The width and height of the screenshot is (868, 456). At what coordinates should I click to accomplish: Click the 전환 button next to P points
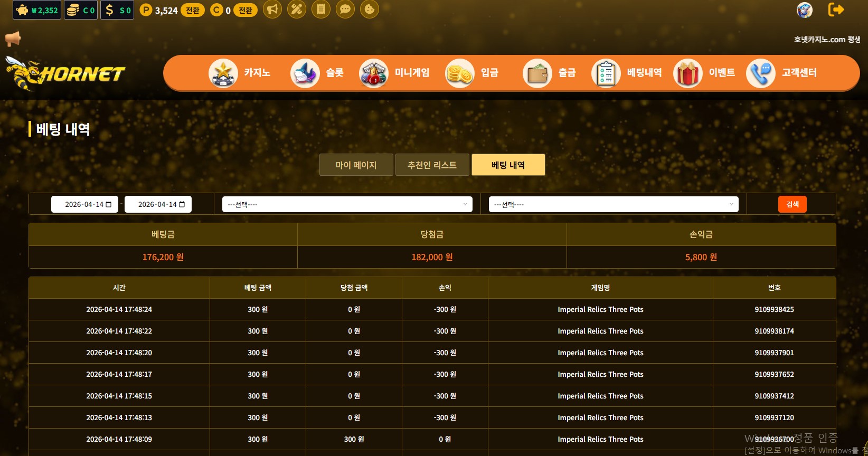pyautogui.click(x=193, y=10)
